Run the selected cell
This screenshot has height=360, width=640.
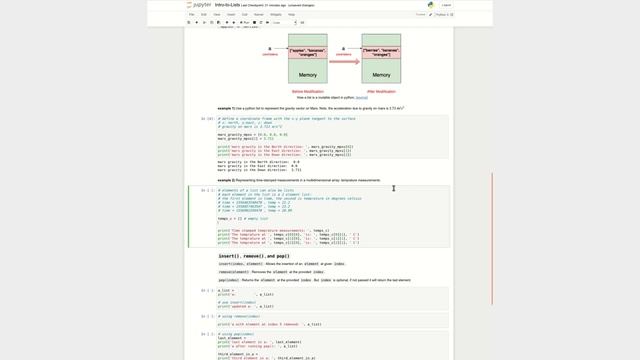point(244,22)
